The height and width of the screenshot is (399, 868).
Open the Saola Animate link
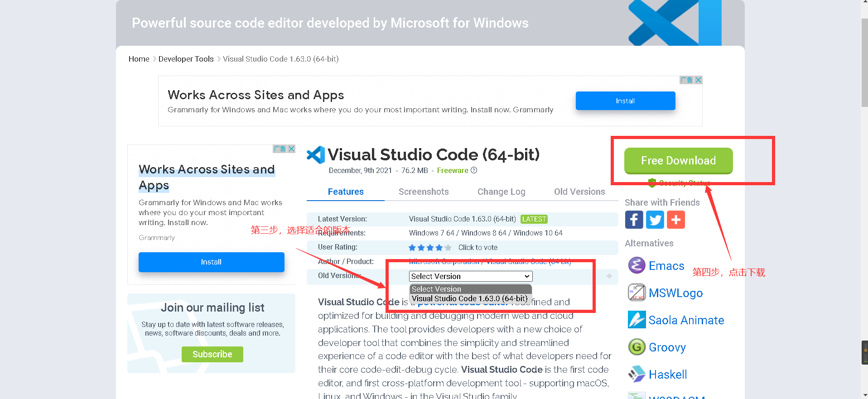[x=686, y=320]
